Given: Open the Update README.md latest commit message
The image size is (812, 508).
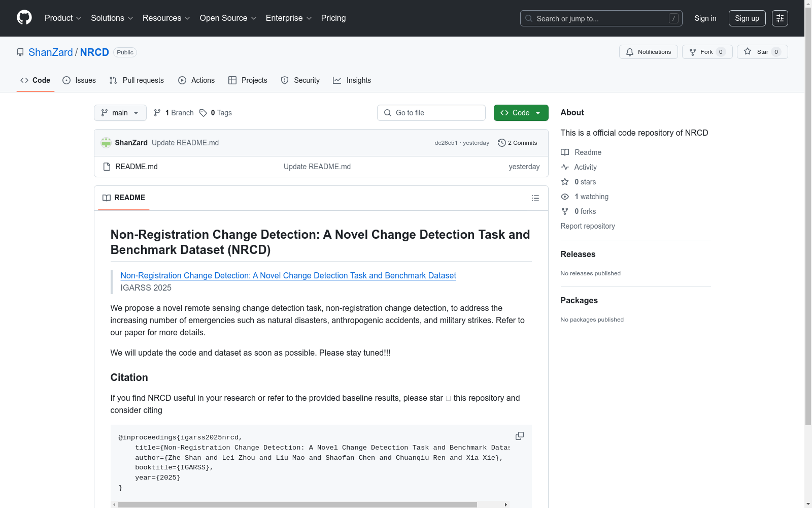Looking at the screenshot, I should point(185,143).
